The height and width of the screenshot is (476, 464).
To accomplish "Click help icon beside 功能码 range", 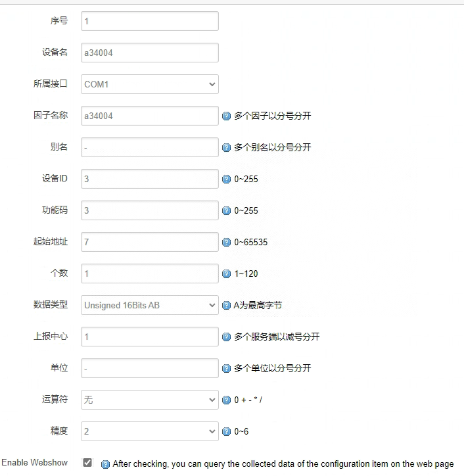I will pos(227,211).
